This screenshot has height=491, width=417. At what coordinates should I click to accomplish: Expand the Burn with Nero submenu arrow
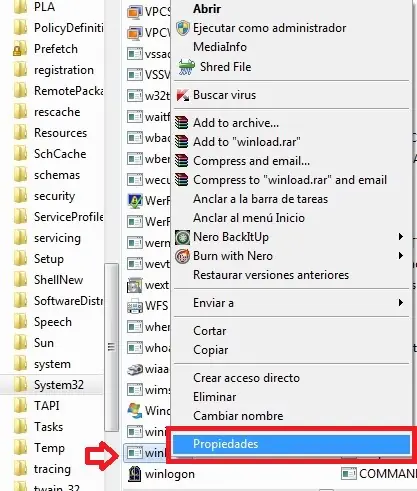coord(401,256)
